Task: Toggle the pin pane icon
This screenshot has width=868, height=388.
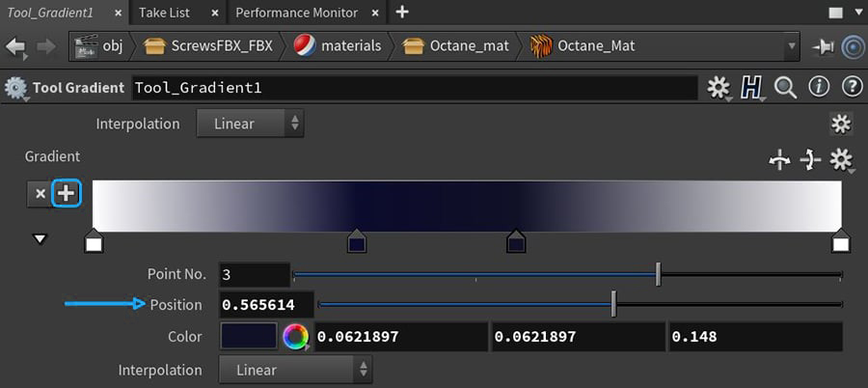Action: pyautogui.click(x=823, y=46)
